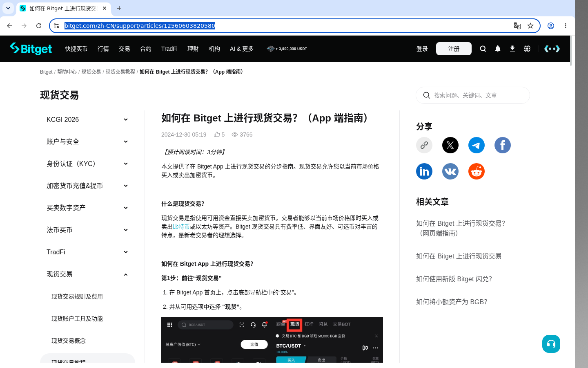Bookmark this page with star icon
Image resolution: width=588 pixels, height=368 pixels.
pyautogui.click(x=530, y=26)
